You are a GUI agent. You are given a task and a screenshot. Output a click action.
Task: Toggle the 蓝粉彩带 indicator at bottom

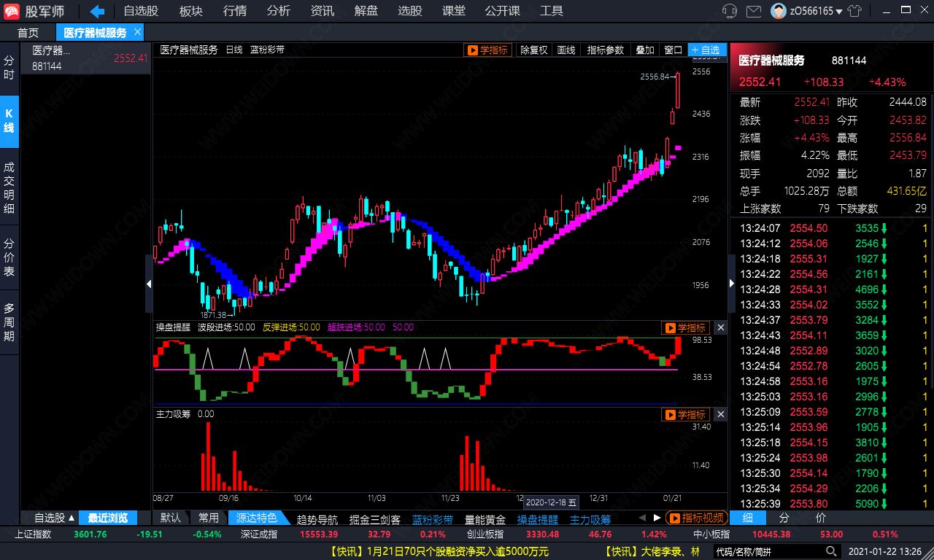(433, 520)
